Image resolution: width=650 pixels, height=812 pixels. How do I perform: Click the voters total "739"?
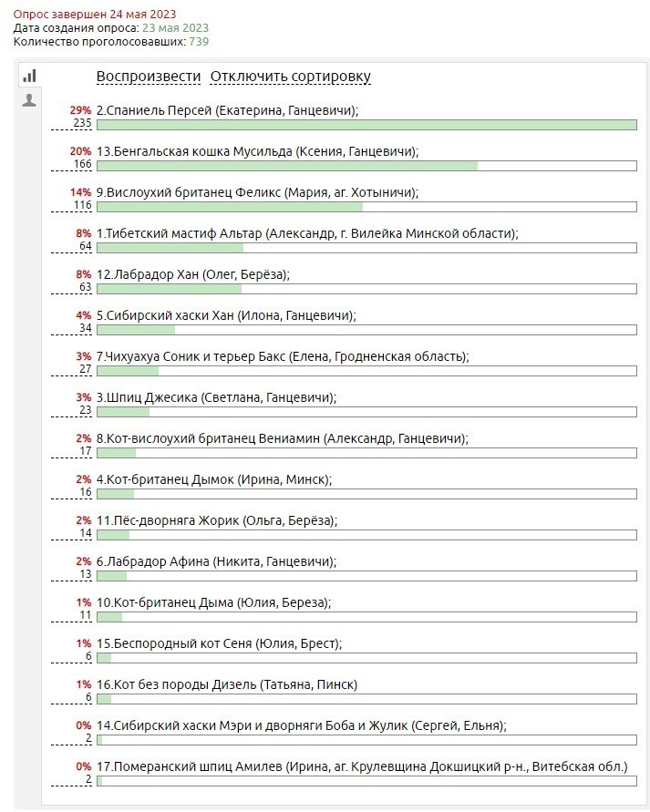[199, 41]
